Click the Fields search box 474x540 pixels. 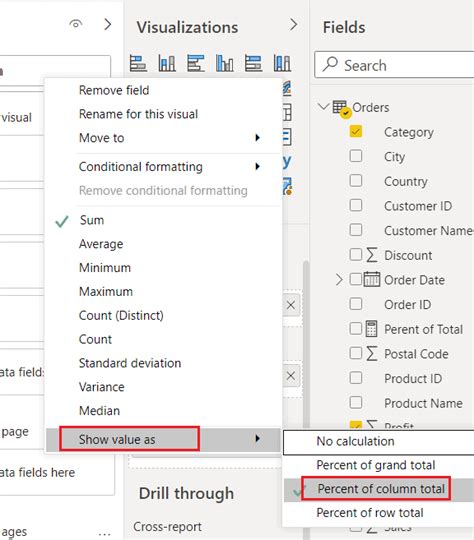394,65
